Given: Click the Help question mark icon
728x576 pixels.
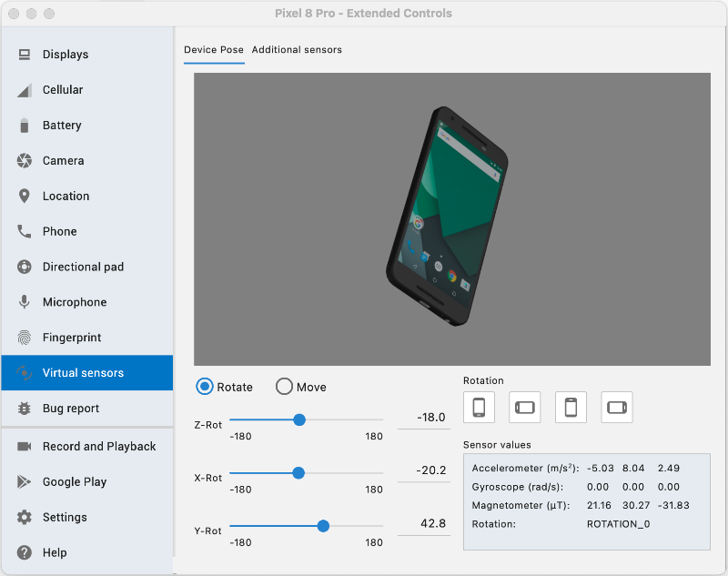Looking at the screenshot, I should click(25, 552).
